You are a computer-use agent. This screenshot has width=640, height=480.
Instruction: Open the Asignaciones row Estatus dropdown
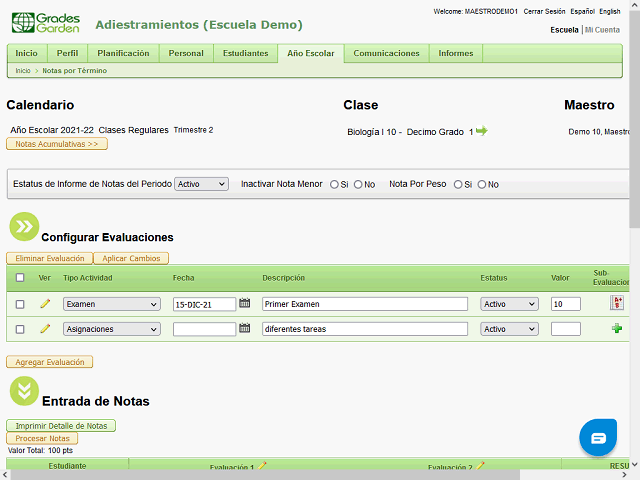tap(508, 329)
